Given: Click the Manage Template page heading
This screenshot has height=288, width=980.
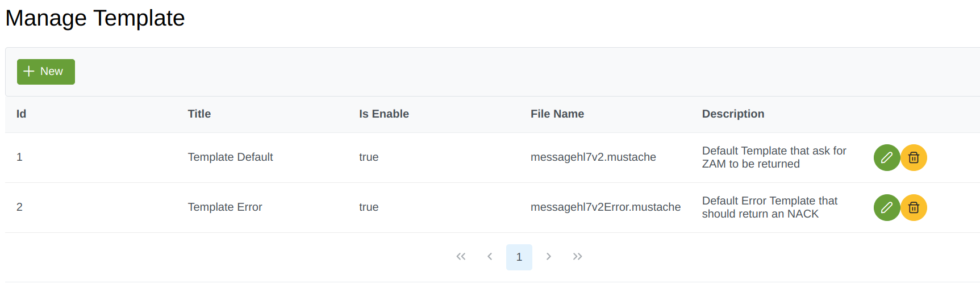Looking at the screenshot, I should pyautogui.click(x=95, y=18).
